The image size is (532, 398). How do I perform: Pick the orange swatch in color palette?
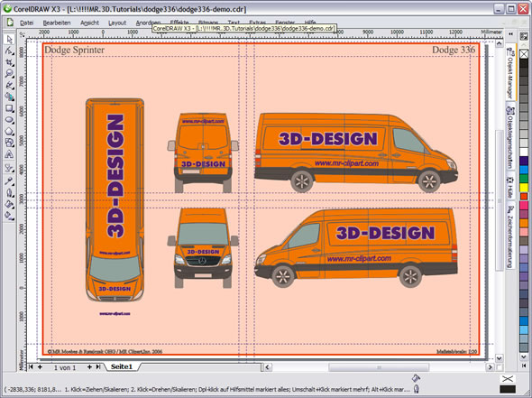pos(524,223)
